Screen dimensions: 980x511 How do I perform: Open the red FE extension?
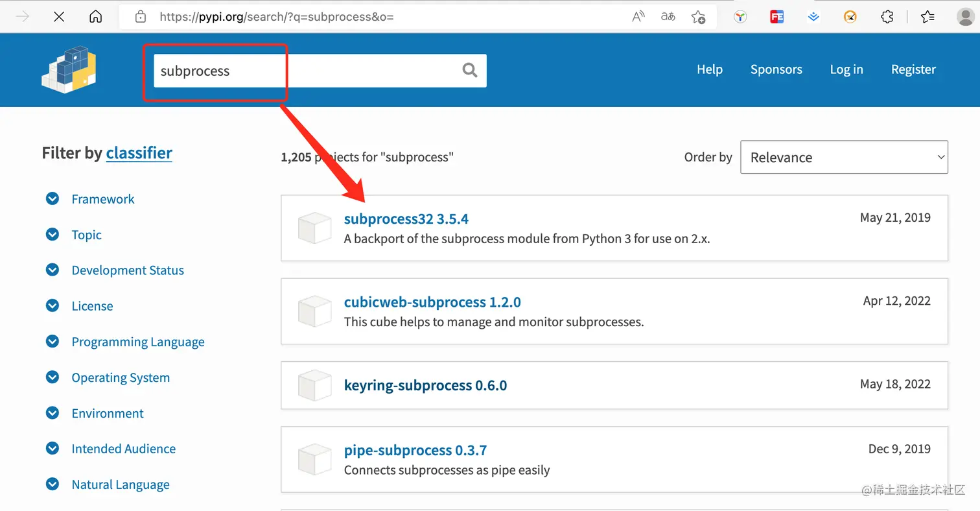coord(776,17)
